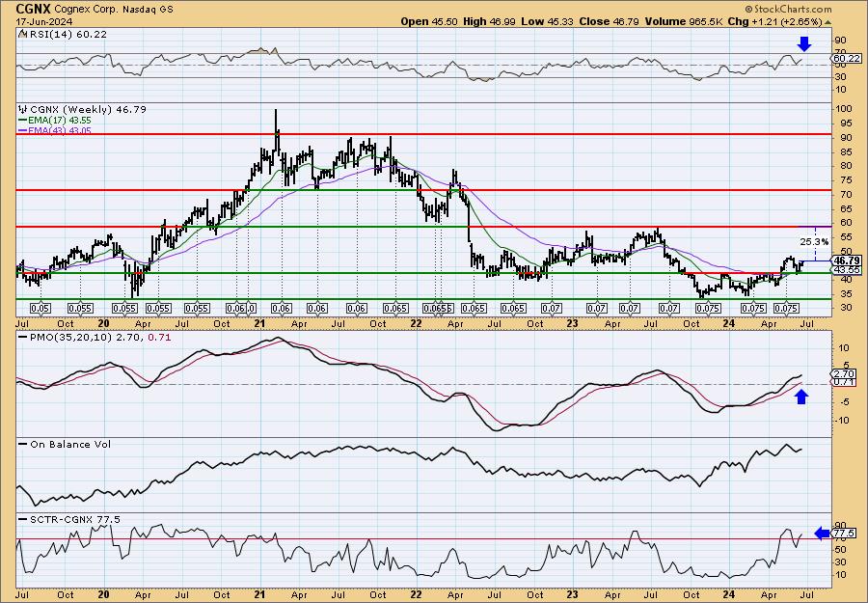Click the 46.79 price tag on axis

pyautogui.click(x=847, y=260)
